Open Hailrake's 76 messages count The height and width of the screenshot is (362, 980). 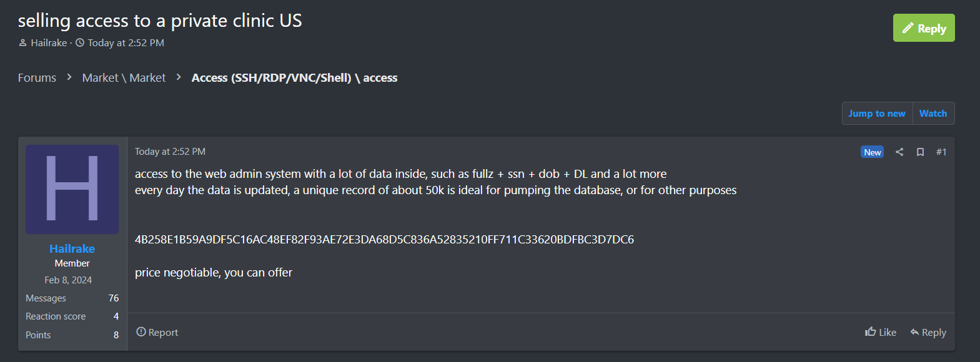coord(113,298)
